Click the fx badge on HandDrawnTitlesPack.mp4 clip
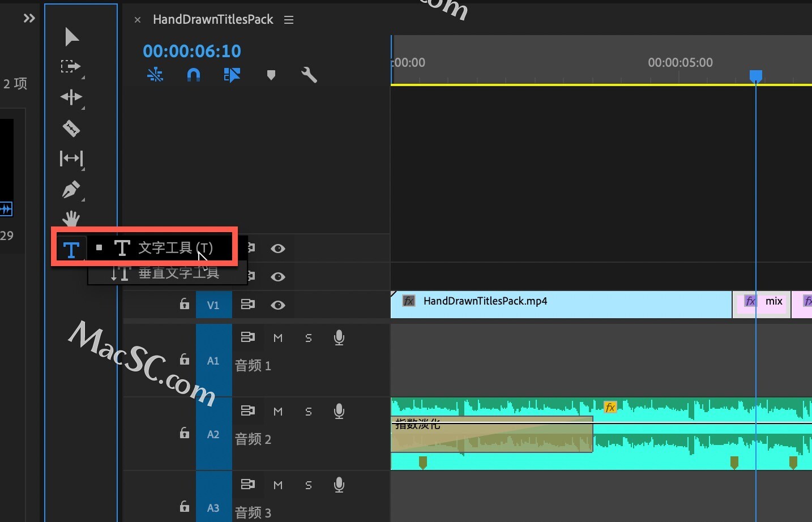 [x=409, y=301]
